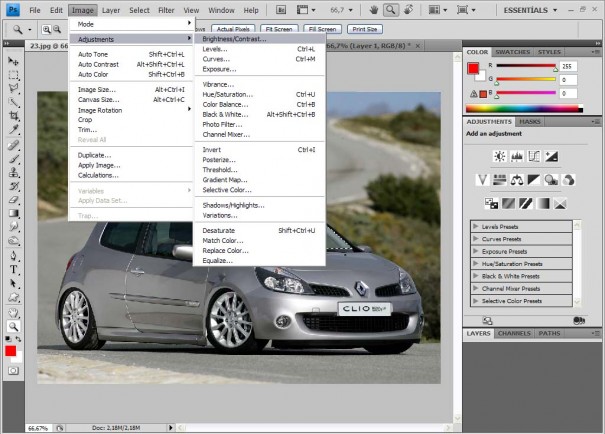
Task: Open the Essentials workspace dropdown
Action: 530,10
